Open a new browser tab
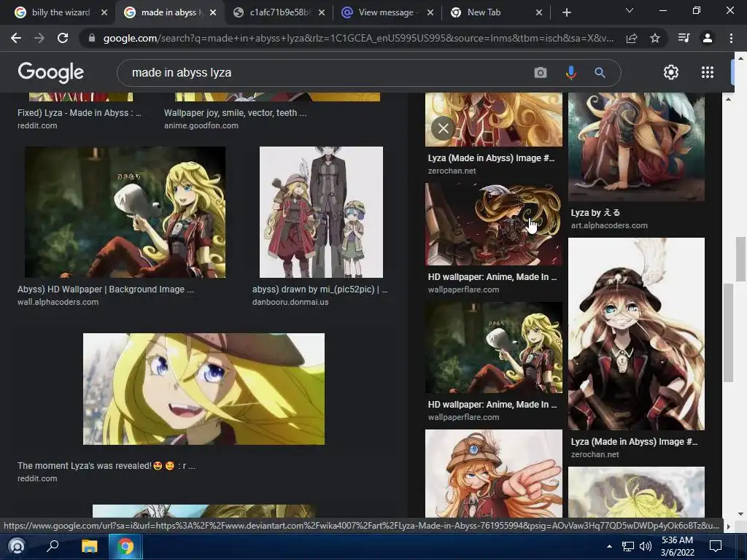747x560 pixels. (566, 12)
